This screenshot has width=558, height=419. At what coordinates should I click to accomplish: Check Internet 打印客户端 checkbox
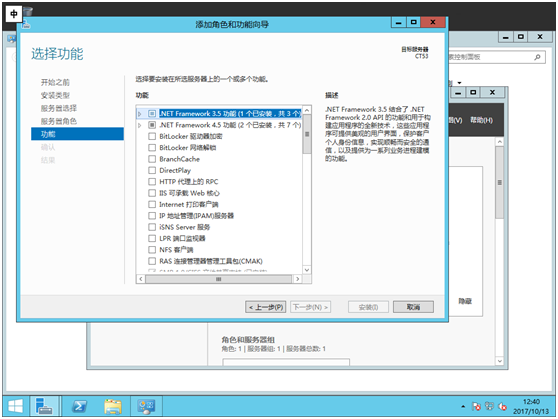pyautogui.click(x=152, y=204)
